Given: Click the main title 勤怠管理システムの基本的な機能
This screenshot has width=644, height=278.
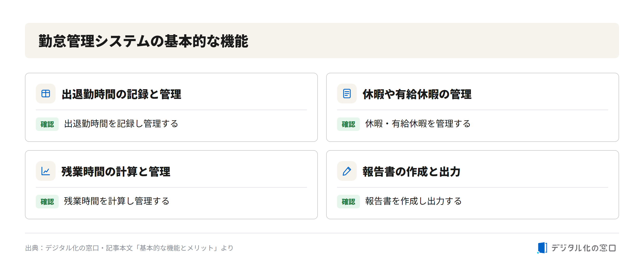Looking at the screenshot, I should click(x=143, y=41).
